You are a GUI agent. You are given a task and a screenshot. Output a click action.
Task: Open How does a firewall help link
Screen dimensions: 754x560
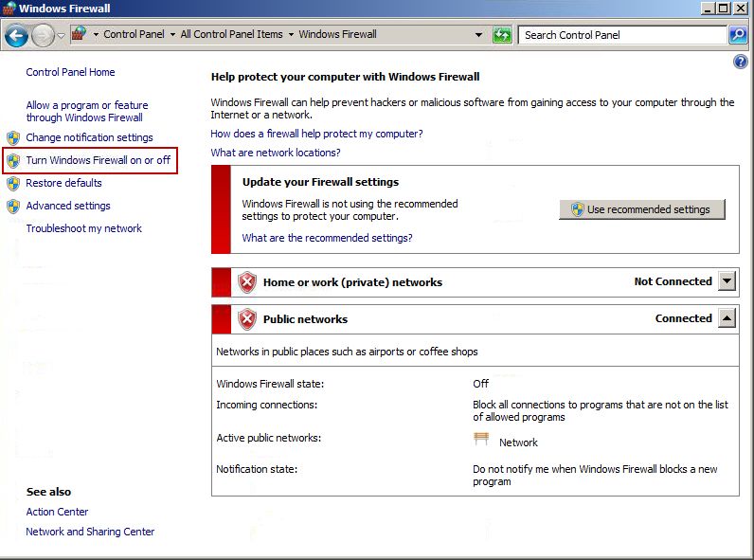coord(316,134)
